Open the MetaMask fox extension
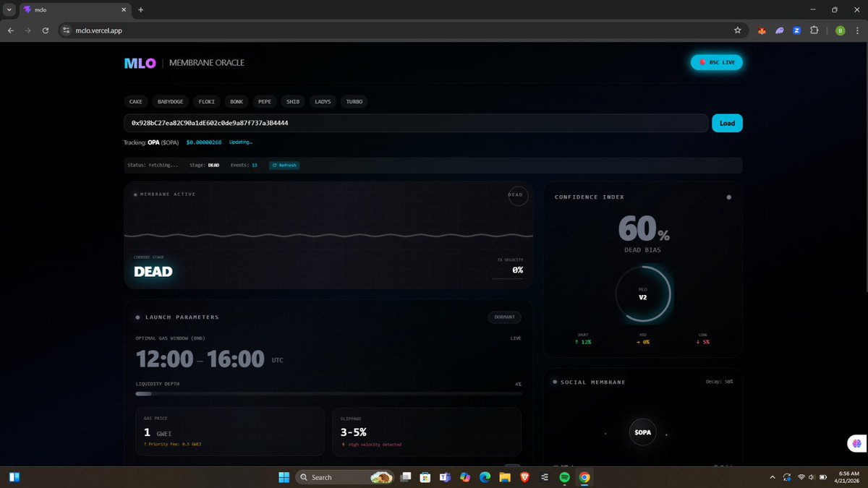Screen dimensions: 868x488 click(762, 30)
